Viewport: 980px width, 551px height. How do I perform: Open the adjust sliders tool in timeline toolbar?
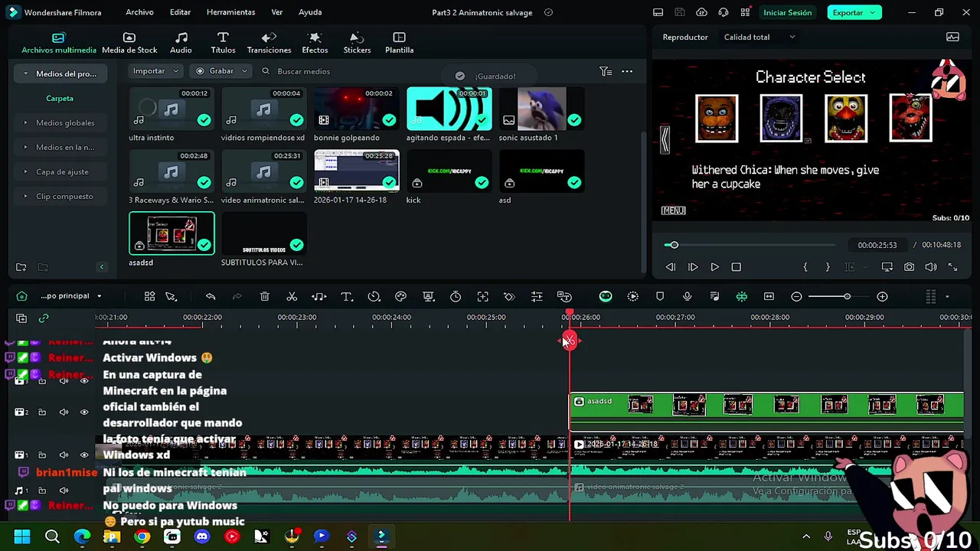click(x=537, y=296)
